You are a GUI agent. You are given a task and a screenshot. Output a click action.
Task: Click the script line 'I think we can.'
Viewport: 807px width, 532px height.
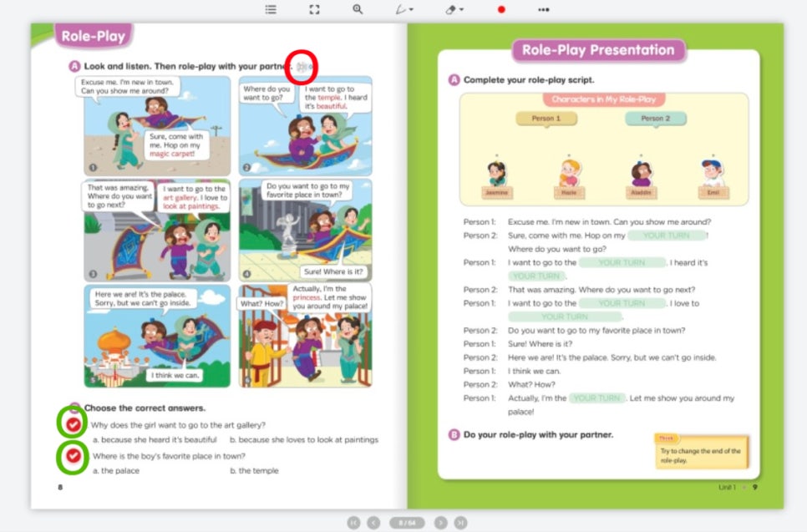tap(534, 371)
